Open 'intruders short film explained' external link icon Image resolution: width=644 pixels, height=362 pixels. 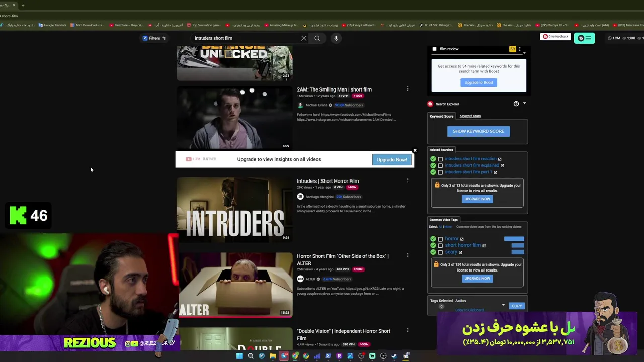pos(502,165)
